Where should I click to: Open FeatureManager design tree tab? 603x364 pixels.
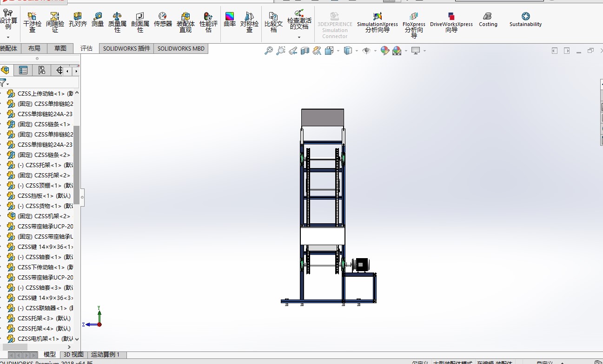click(x=6, y=70)
